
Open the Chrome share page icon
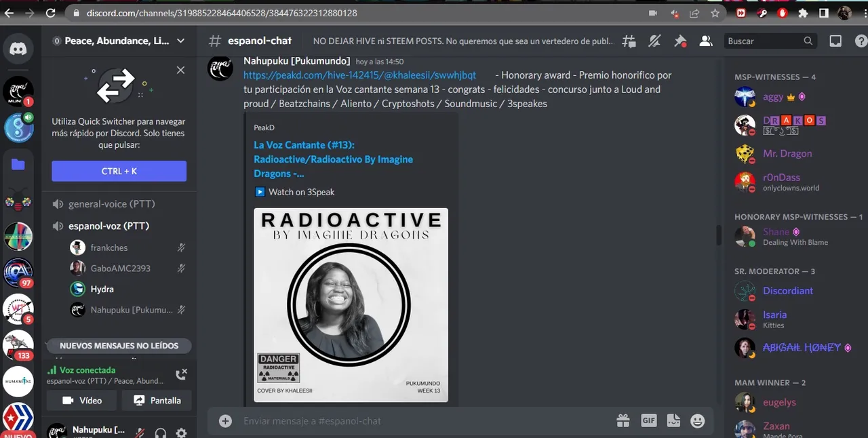tap(694, 13)
